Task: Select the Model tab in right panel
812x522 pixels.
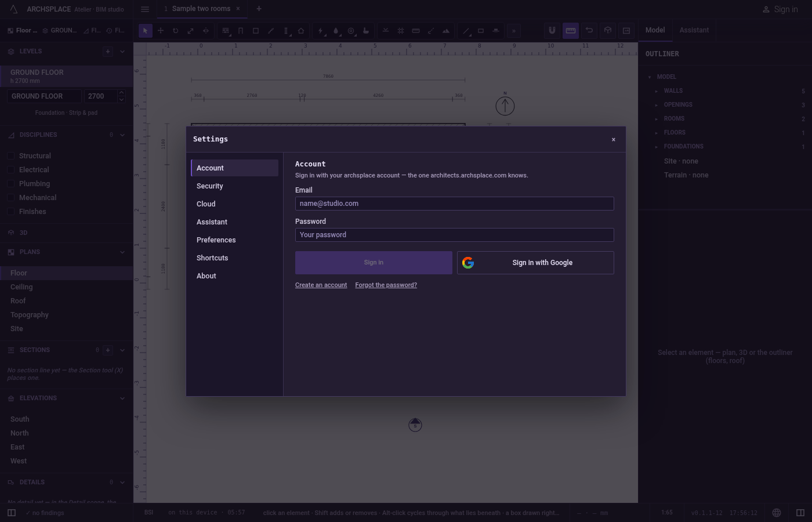Action: point(655,30)
